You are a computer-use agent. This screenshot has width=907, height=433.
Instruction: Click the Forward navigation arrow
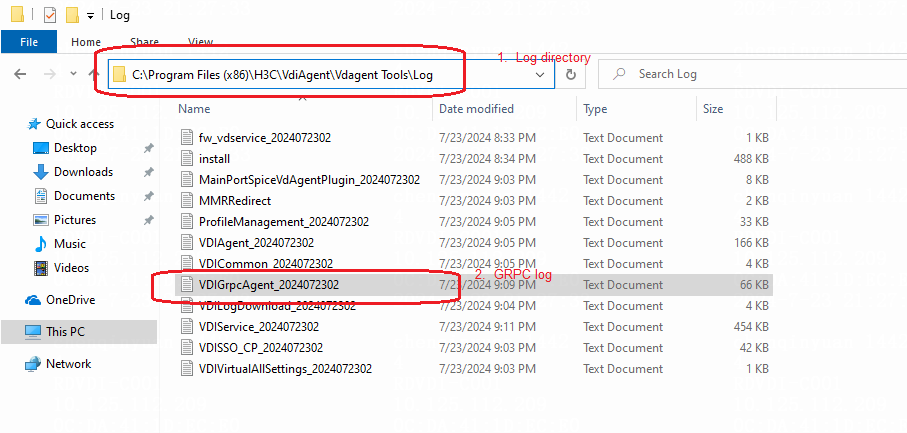pyautogui.click(x=50, y=74)
